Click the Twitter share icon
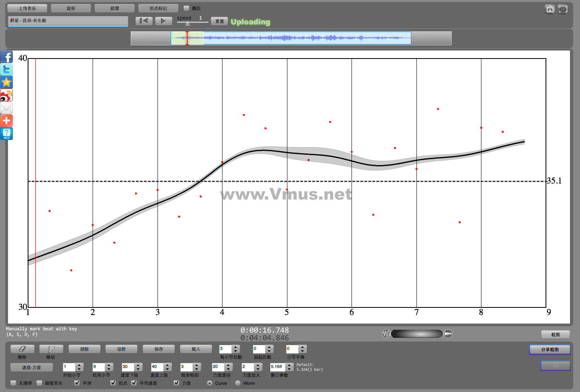Screen dimensions: 580x392 [x=6, y=70]
